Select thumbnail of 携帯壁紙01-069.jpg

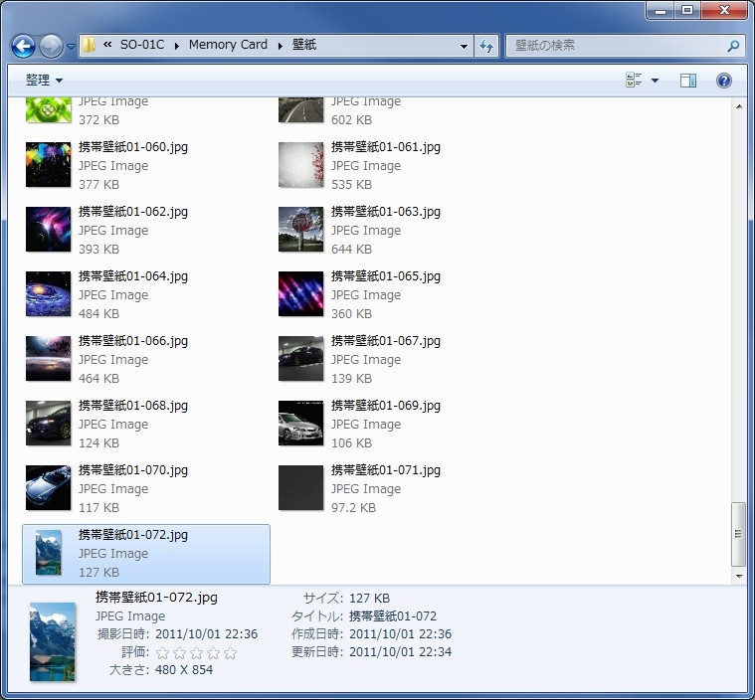click(301, 423)
